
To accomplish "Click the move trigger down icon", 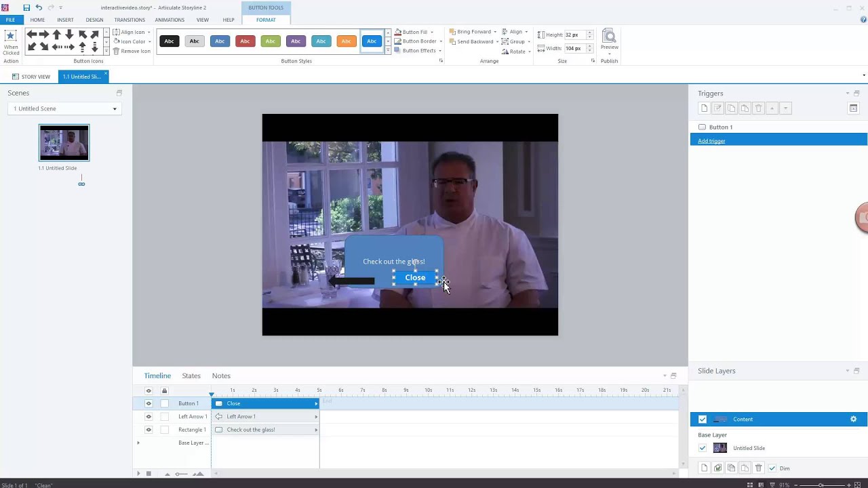I will coord(785,108).
